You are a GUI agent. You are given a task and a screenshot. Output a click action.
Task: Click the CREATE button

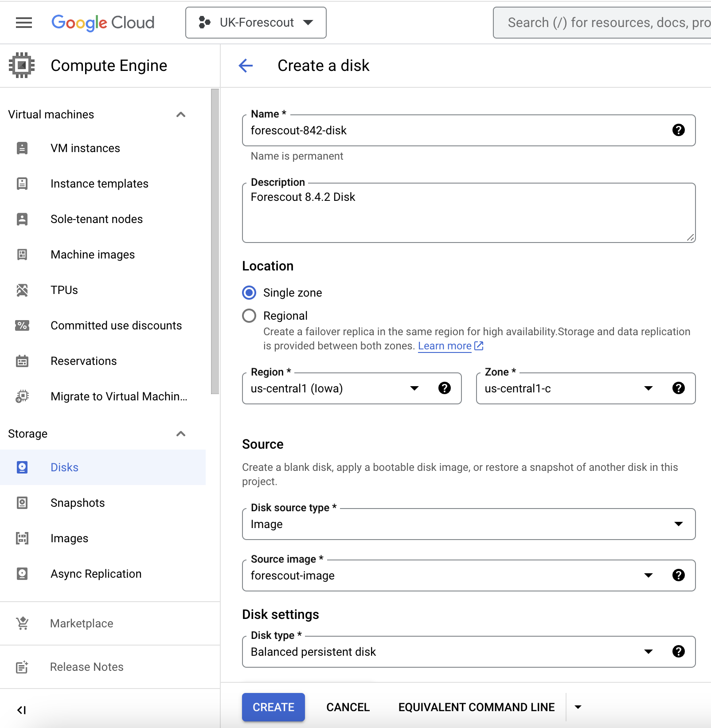pos(273,707)
